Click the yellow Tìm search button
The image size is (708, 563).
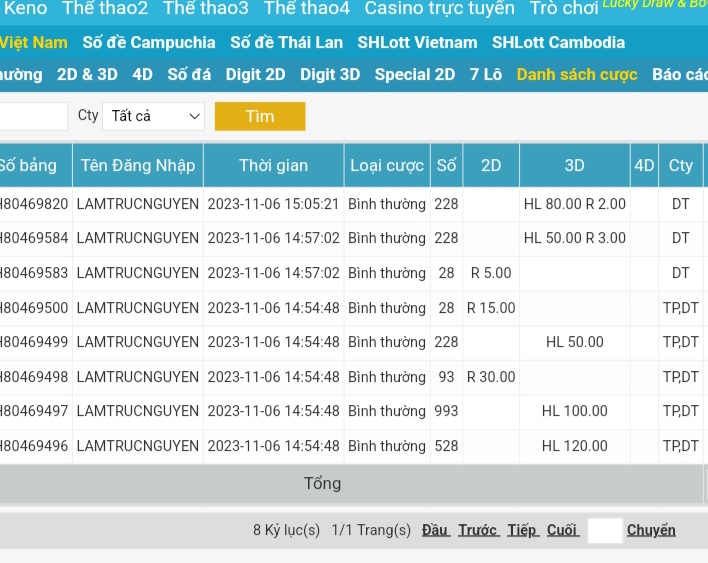click(260, 116)
